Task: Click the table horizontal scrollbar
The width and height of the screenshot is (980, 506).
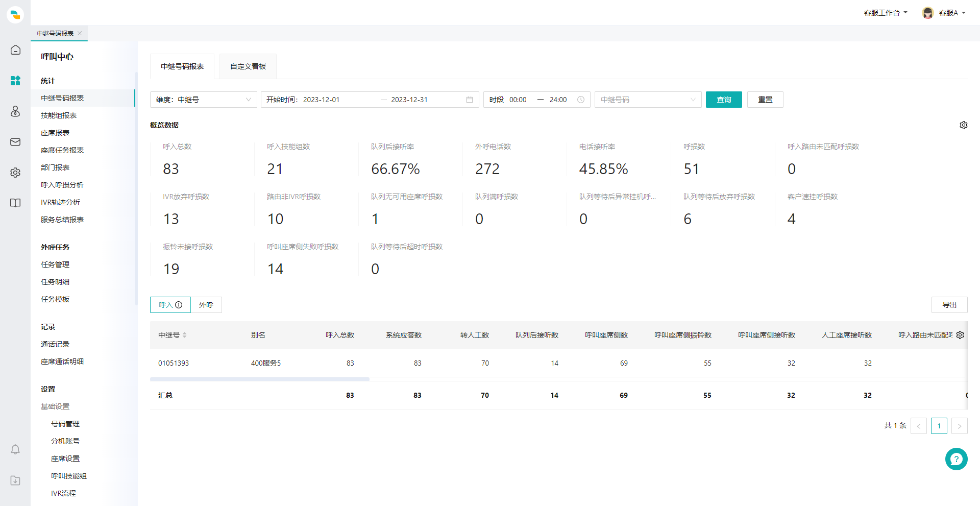Action: coord(259,379)
